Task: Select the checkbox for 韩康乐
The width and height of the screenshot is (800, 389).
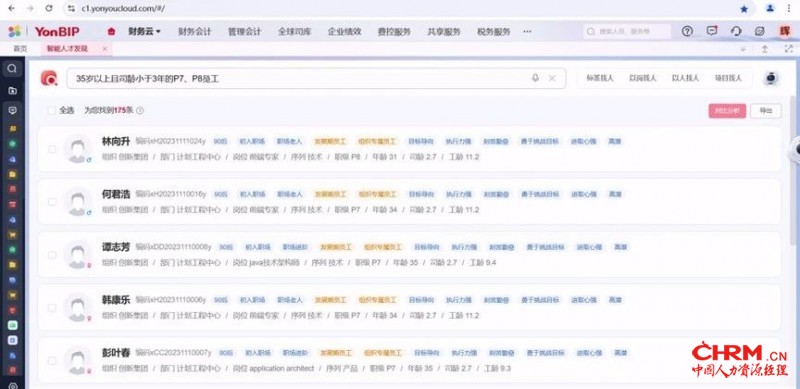Action: point(52,308)
